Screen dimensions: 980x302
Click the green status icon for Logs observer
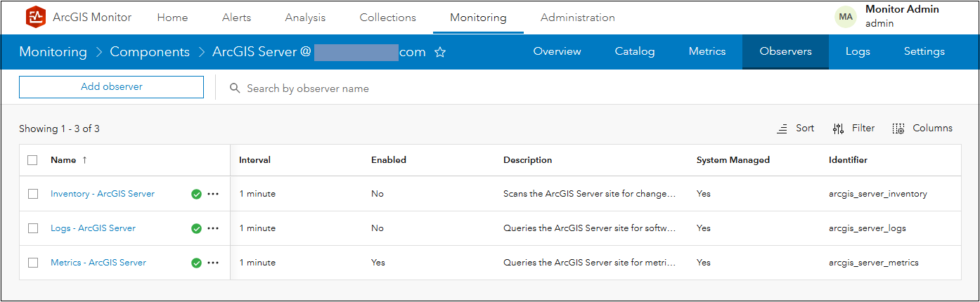[x=196, y=228]
